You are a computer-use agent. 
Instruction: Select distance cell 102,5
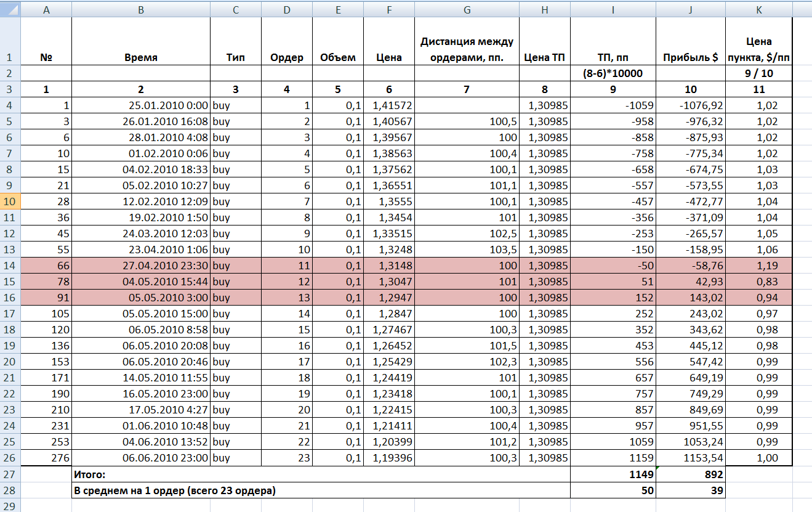[467, 234]
